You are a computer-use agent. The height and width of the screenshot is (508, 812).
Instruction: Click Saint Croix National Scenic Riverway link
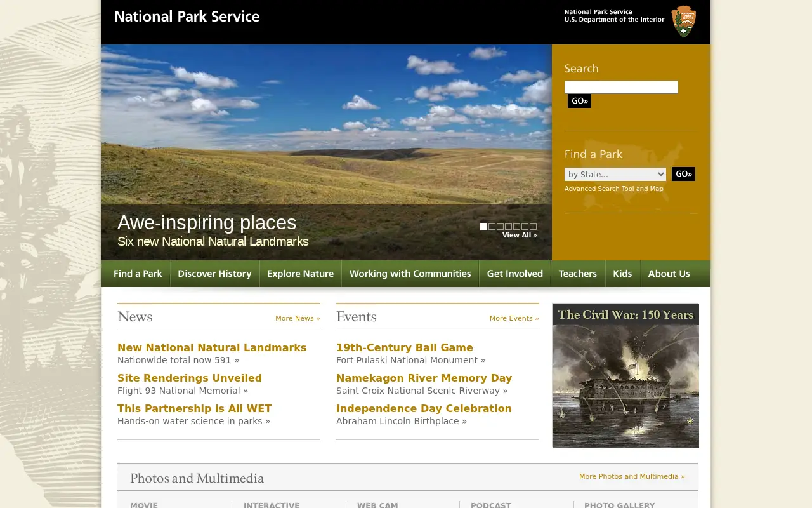tap(422, 391)
